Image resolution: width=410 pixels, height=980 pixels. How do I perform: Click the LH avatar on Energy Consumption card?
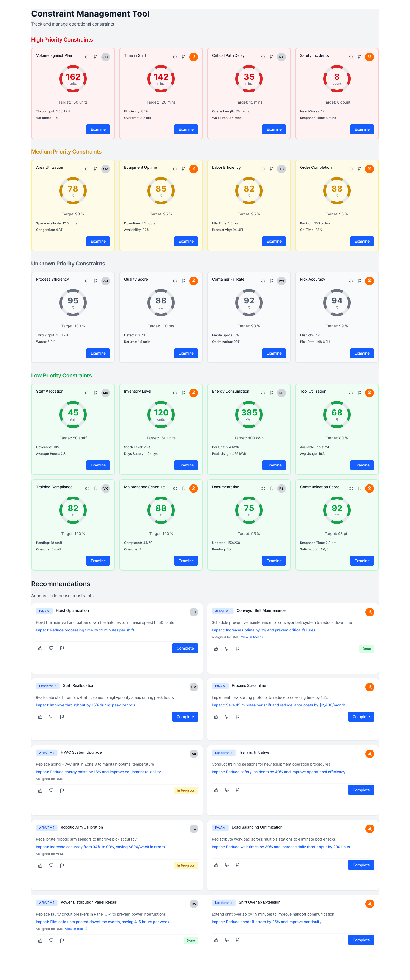(282, 393)
